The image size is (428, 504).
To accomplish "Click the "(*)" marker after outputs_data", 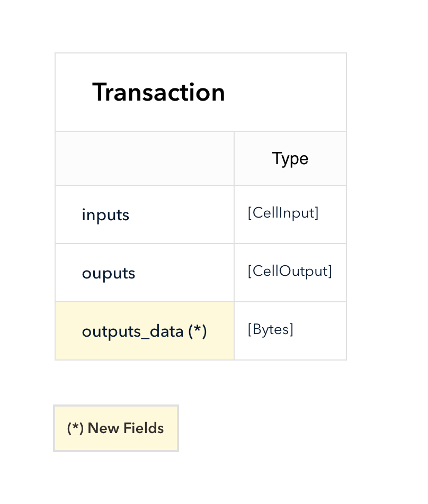I will click(198, 331).
